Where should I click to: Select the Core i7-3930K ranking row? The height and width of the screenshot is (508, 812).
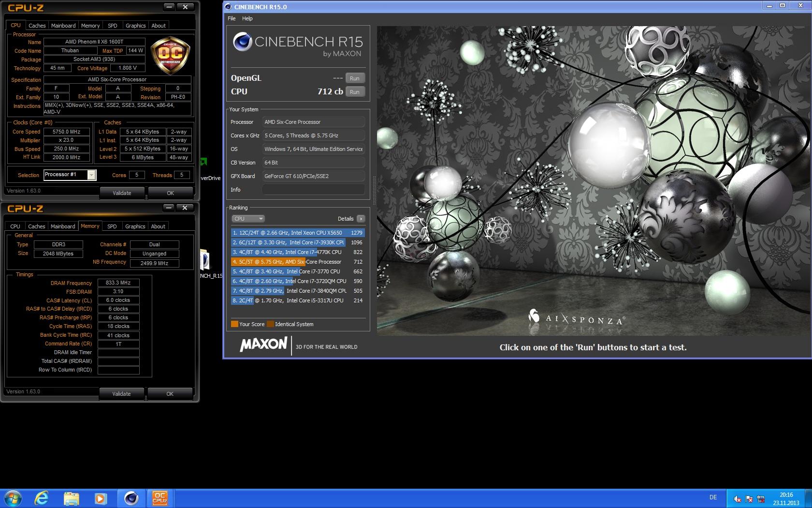click(x=297, y=242)
